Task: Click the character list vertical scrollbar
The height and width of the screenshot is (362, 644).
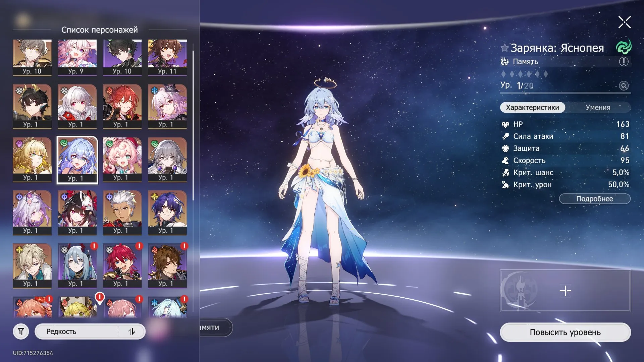Action: click(x=193, y=126)
